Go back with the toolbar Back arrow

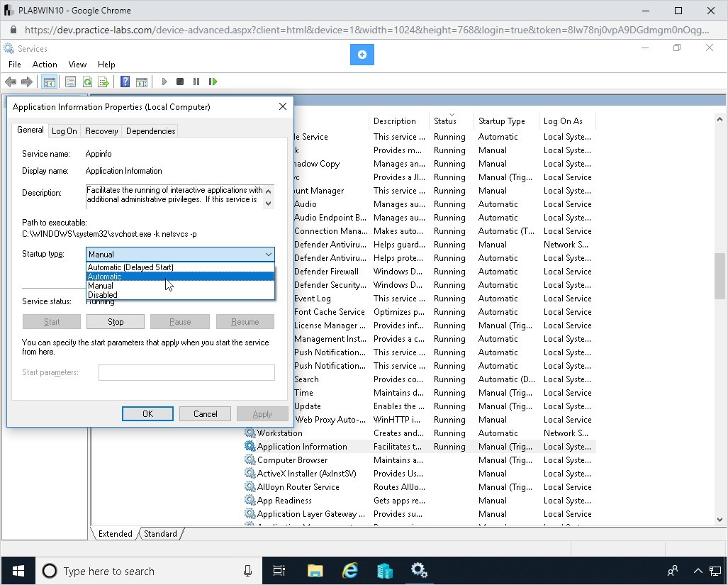tap(10, 82)
